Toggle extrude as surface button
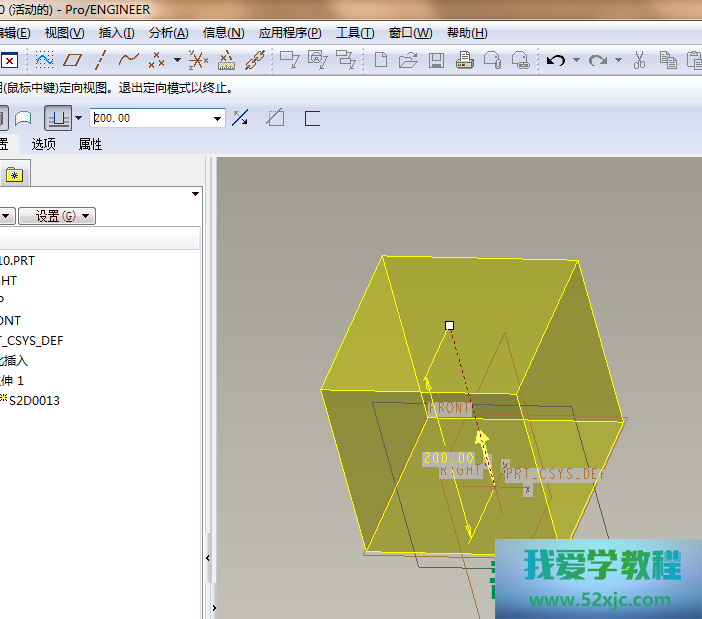Image resolution: width=702 pixels, height=619 pixels. click(x=22, y=118)
